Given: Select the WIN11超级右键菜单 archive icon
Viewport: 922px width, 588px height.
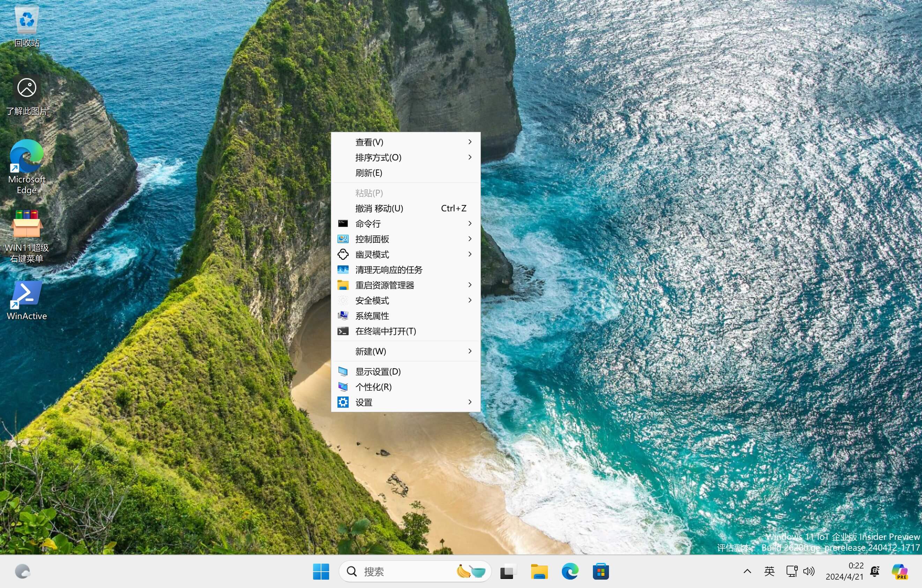Looking at the screenshot, I should [x=27, y=236].
